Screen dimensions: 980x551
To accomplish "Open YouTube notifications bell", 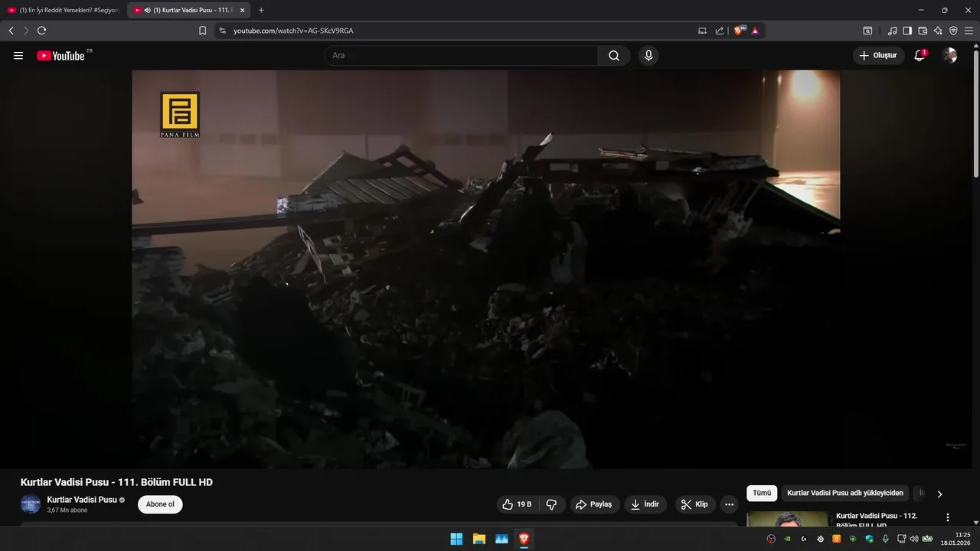I will 920,55.
